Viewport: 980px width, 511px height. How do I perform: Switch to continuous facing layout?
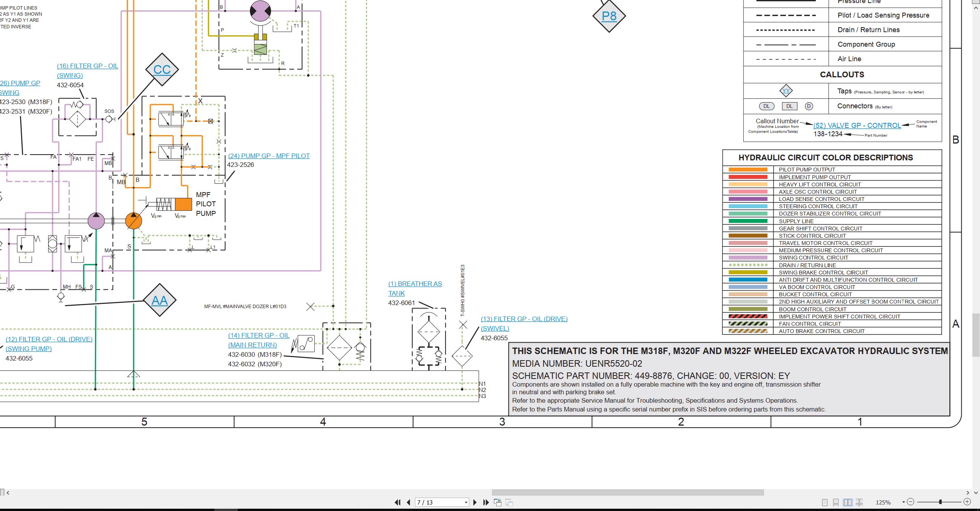(x=859, y=502)
